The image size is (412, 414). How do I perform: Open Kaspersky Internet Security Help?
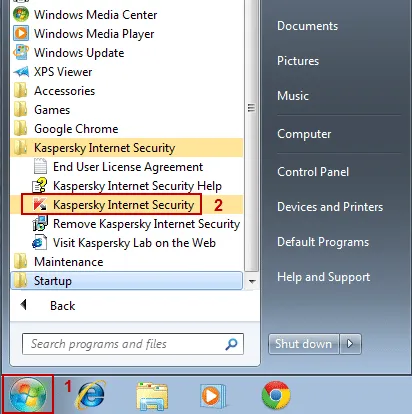pos(127,186)
